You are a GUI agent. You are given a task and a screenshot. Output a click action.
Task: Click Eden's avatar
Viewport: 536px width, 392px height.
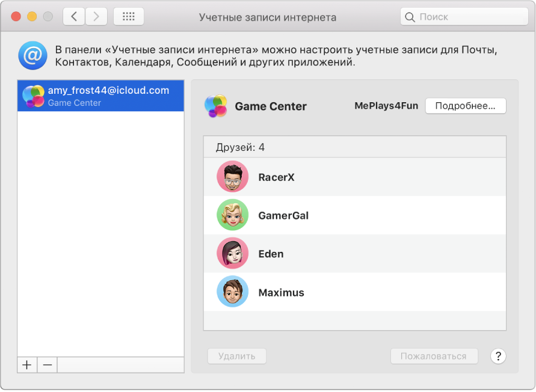[x=232, y=254]
